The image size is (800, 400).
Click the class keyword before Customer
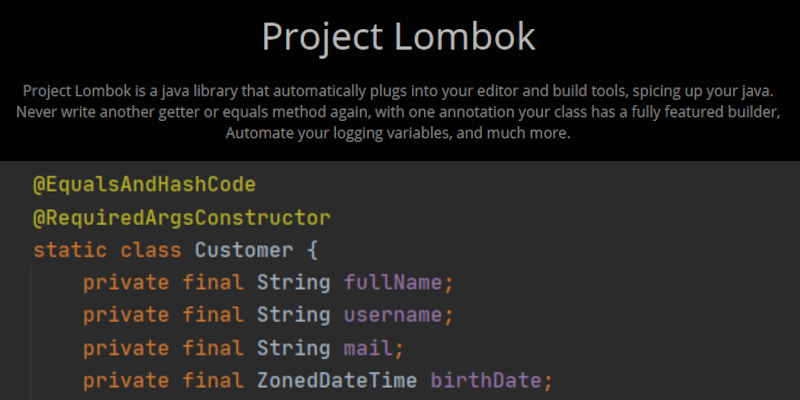[151, 250]
